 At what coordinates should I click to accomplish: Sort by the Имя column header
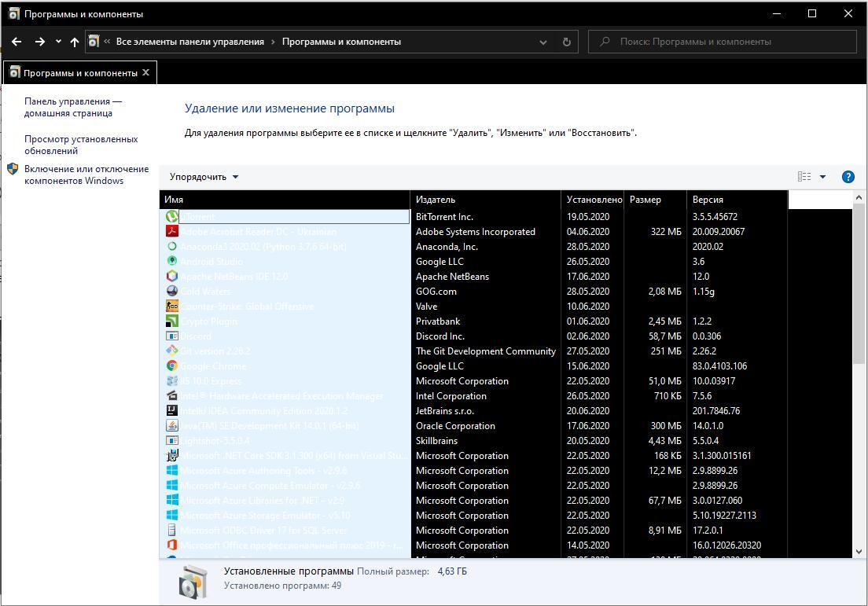click(x=285, y=199)
